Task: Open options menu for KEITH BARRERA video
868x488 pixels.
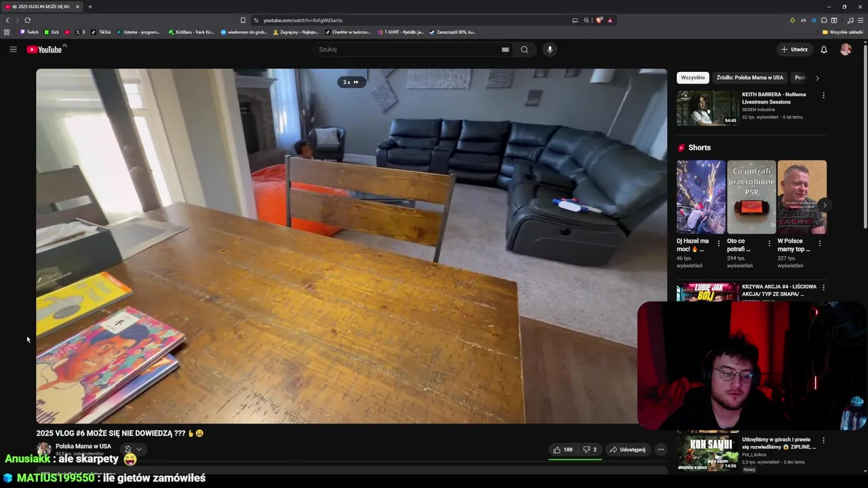Action: pos(823,96)
